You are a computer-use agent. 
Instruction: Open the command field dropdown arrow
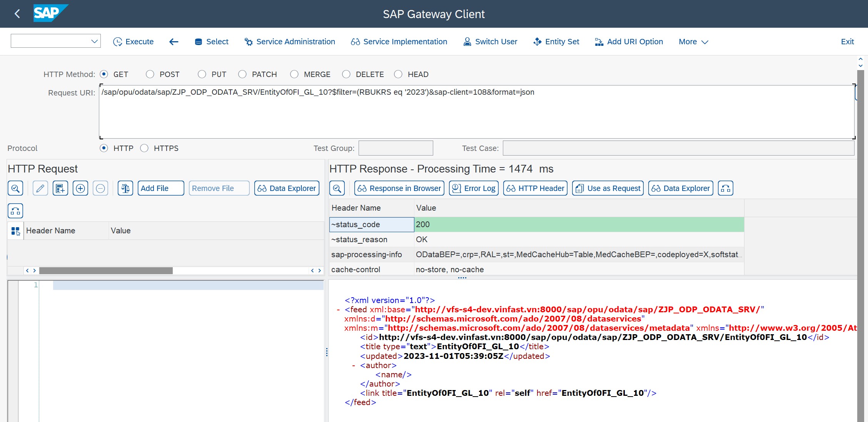94,41
